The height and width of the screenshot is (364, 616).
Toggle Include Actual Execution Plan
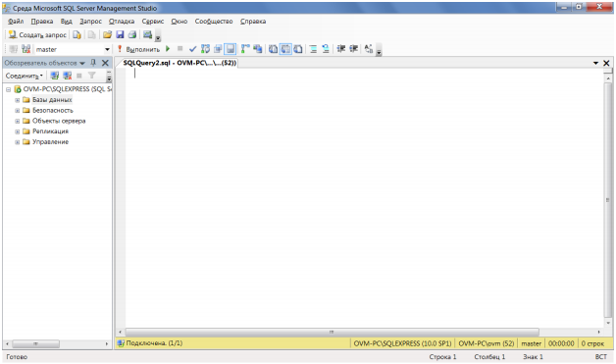tap(245, 49)
